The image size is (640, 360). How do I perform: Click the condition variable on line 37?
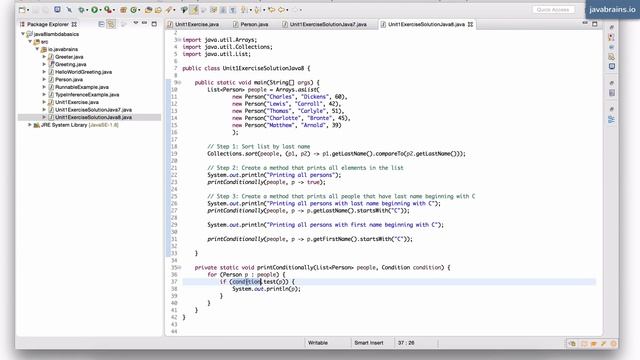coord(246,282)
